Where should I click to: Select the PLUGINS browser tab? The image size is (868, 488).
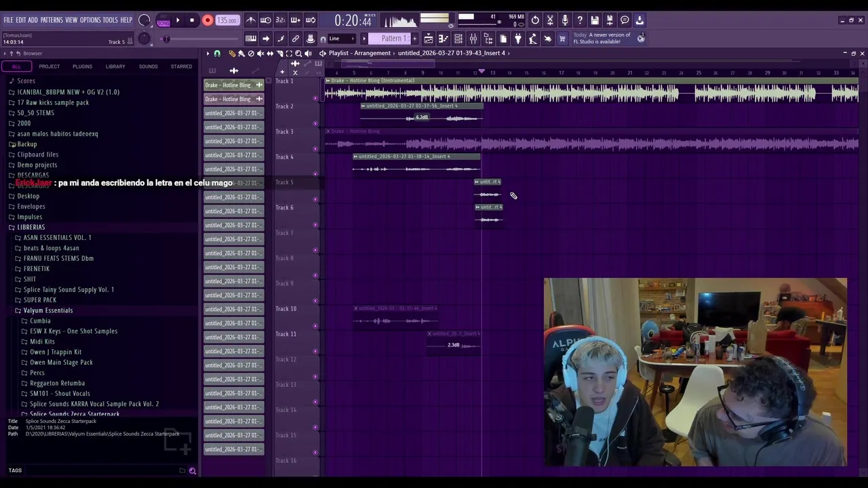click(82, 66)
